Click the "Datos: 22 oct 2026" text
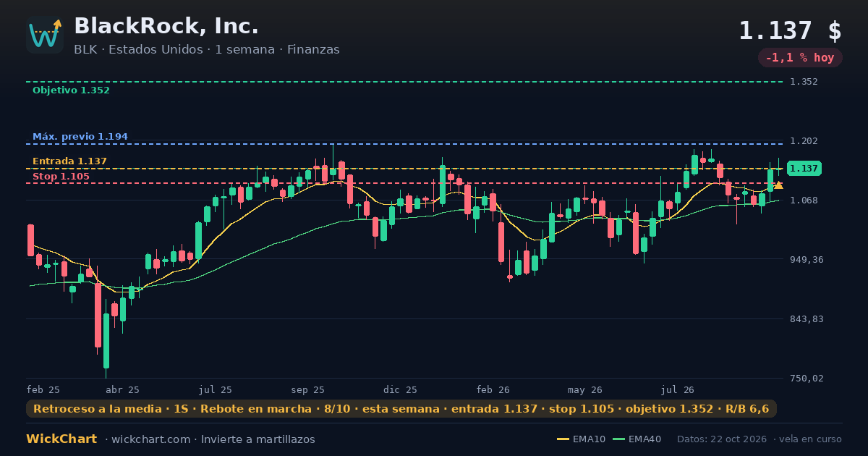Viewport: 868px width, 456px height. click(x=723, y=439)
